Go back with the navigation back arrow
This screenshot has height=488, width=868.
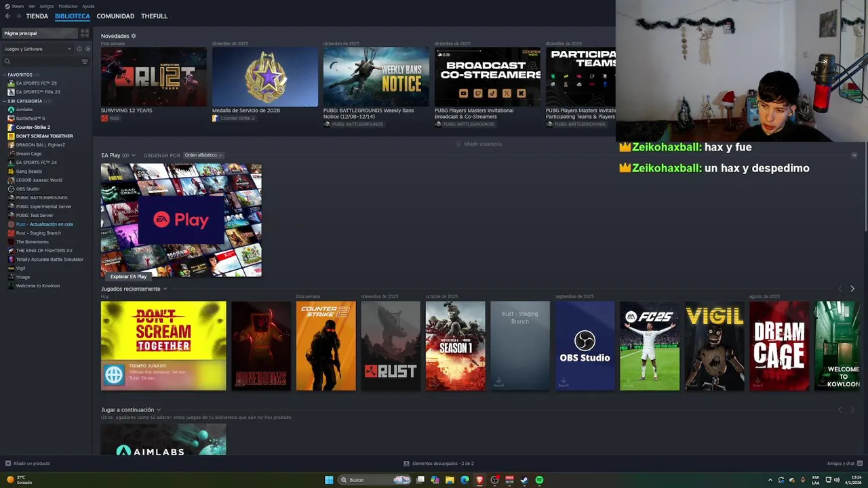pos(7,16)
